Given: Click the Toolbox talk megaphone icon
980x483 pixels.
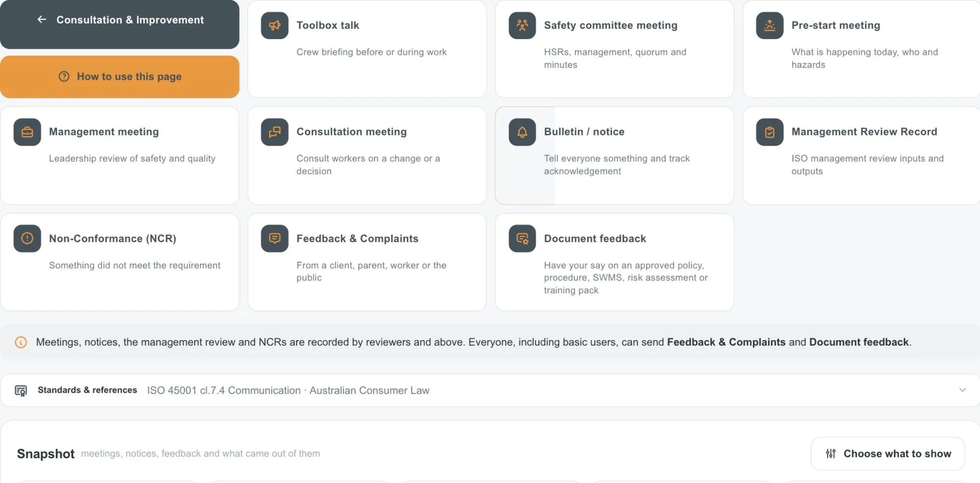Looking at the screenshot, I should 274,25.
